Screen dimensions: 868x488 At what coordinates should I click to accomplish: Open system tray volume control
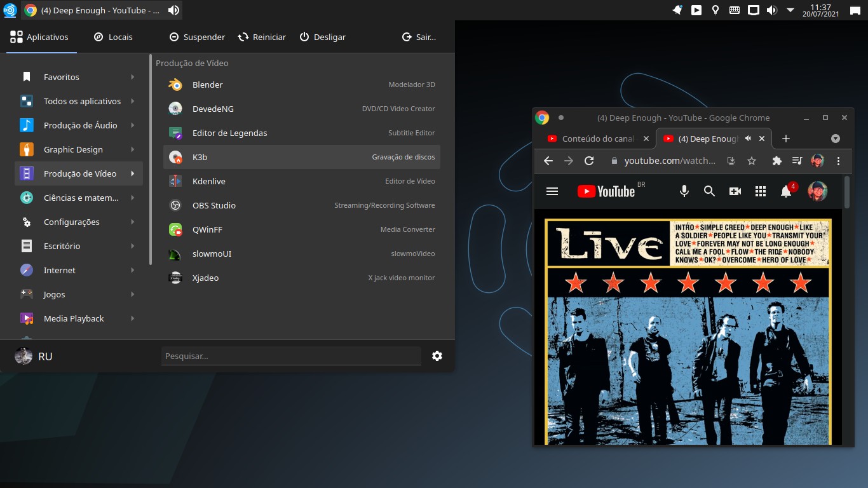771,10
